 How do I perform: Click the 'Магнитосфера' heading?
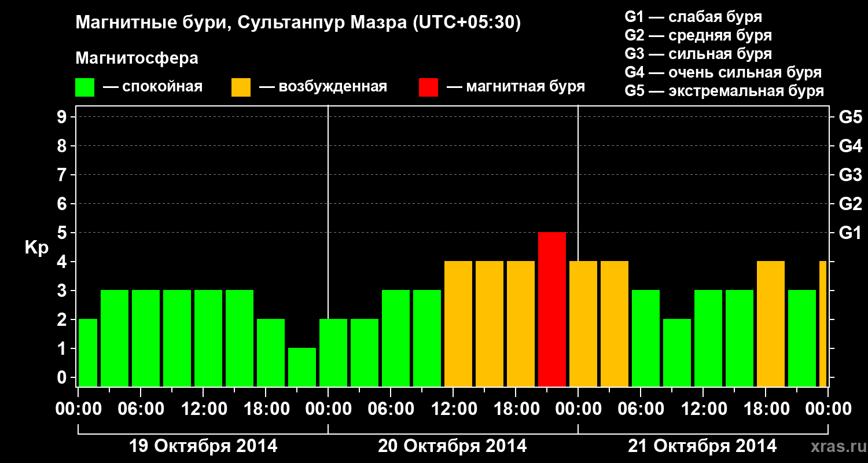pyautogui.click(x=137, y=59)
